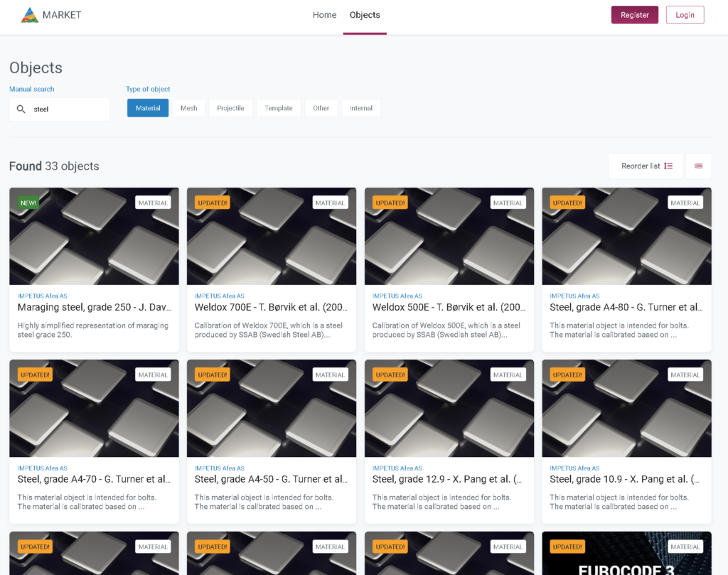Open Weldox 700E card thumbnail
The height and width of the screenshot is (575, 728).
pos(272,236)
